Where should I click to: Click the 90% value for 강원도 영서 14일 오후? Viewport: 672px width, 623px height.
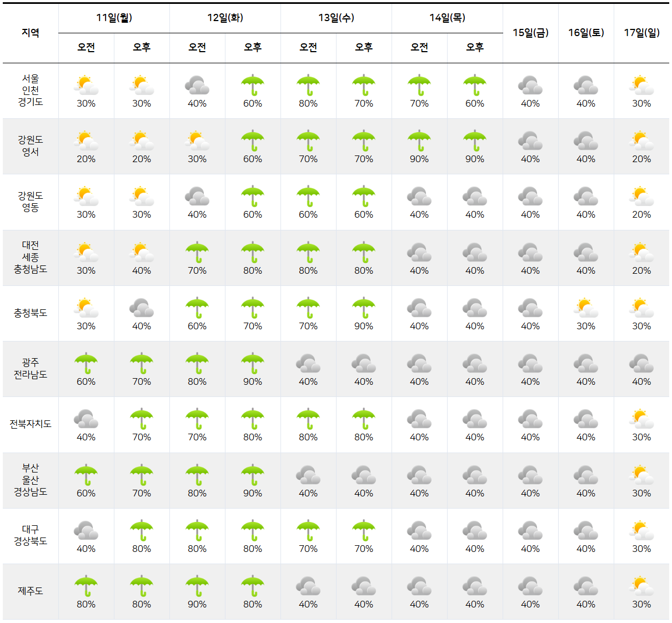[475, 159]
